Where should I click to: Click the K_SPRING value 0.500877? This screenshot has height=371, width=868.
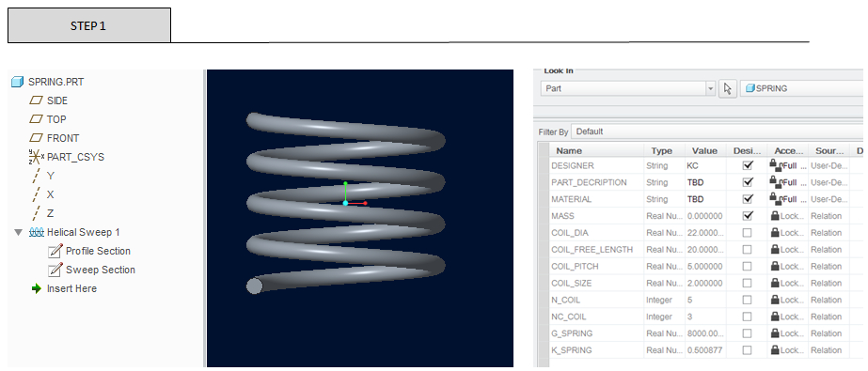tap(704, 350)
